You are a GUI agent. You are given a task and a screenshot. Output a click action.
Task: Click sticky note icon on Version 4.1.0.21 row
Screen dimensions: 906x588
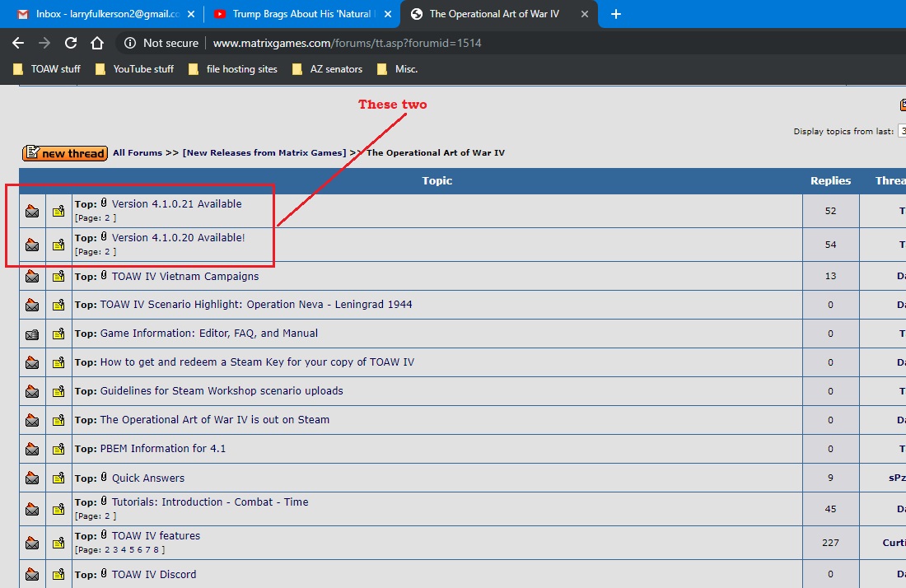58,212
